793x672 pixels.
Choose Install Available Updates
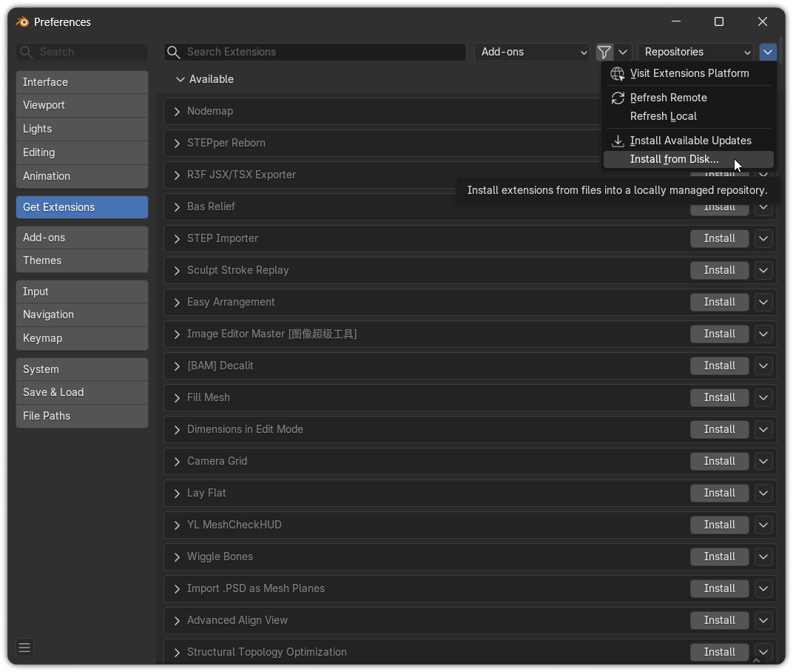[x=688, y=141]
